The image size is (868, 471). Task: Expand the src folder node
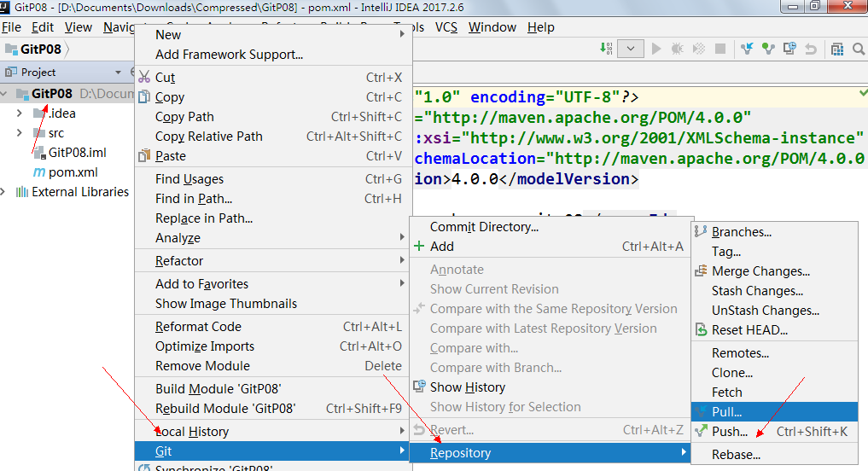point(19,133)
